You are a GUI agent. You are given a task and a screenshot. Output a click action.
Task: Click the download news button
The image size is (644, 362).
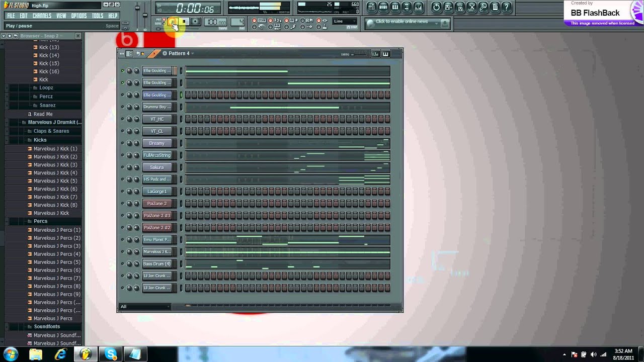click(x=444, y=23)
